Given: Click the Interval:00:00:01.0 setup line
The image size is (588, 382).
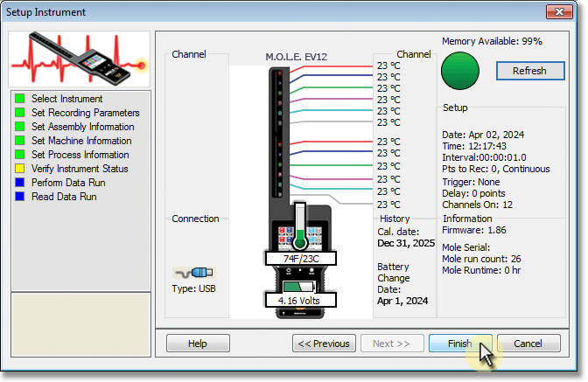Looking at the screenshot, I should click(484, 157).
